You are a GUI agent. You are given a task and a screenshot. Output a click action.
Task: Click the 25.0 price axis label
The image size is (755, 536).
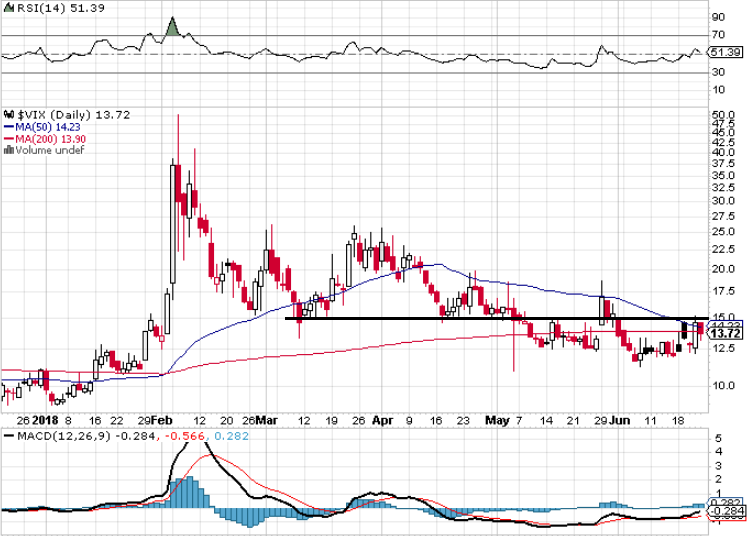(724, 232)
